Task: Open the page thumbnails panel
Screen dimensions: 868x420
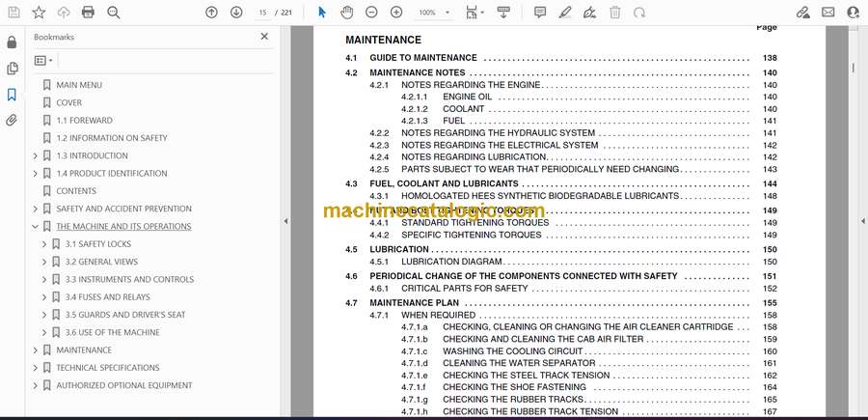Action: click(12, 69)
